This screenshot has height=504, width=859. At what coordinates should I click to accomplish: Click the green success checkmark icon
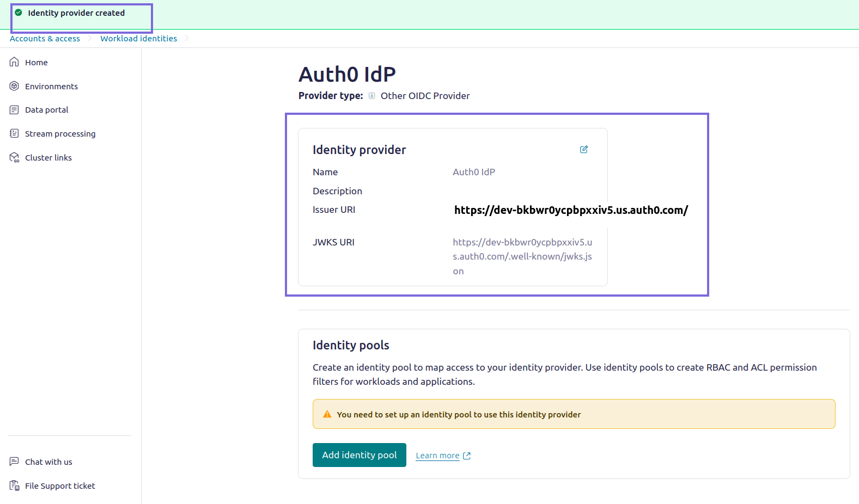[19, 13]
